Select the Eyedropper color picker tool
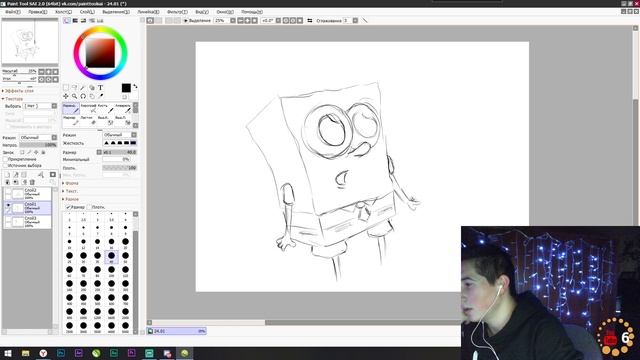The image size is (640, 360). click(100, 96)
